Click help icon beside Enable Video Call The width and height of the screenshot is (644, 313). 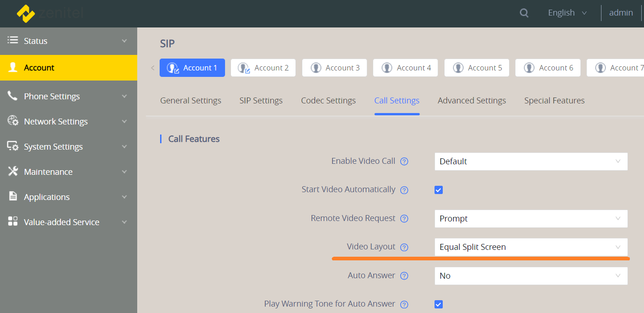tap(404, 162)
